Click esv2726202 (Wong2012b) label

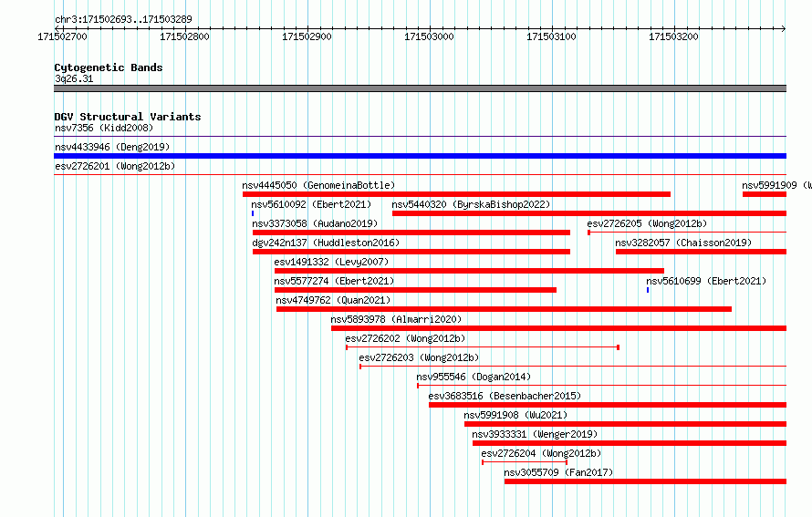pyautogui.click(x=405, y=338)
